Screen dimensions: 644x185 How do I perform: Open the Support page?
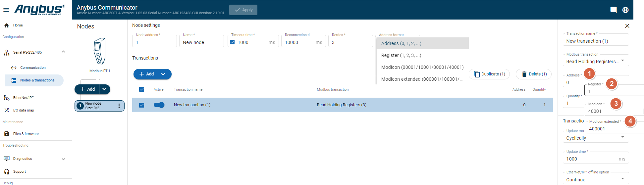[19, 171]
